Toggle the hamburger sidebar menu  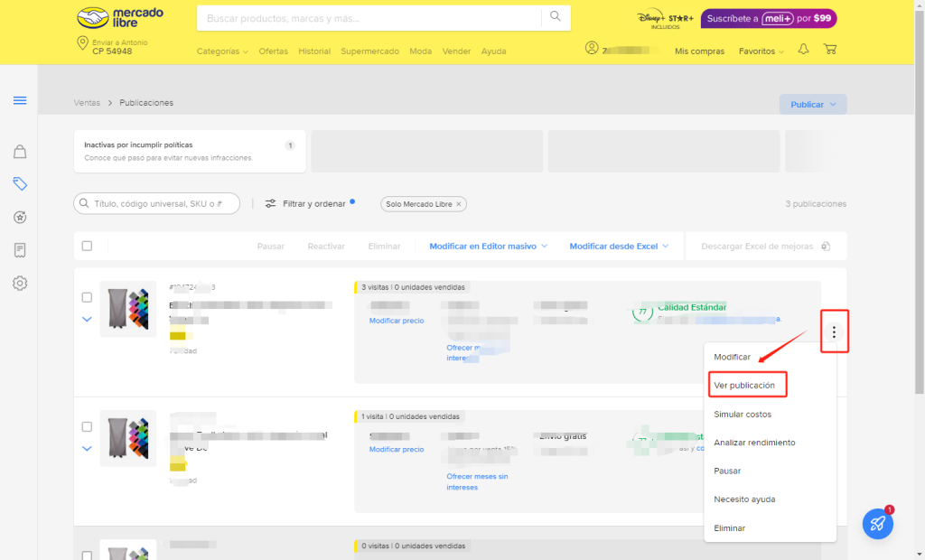pos(20,100)
